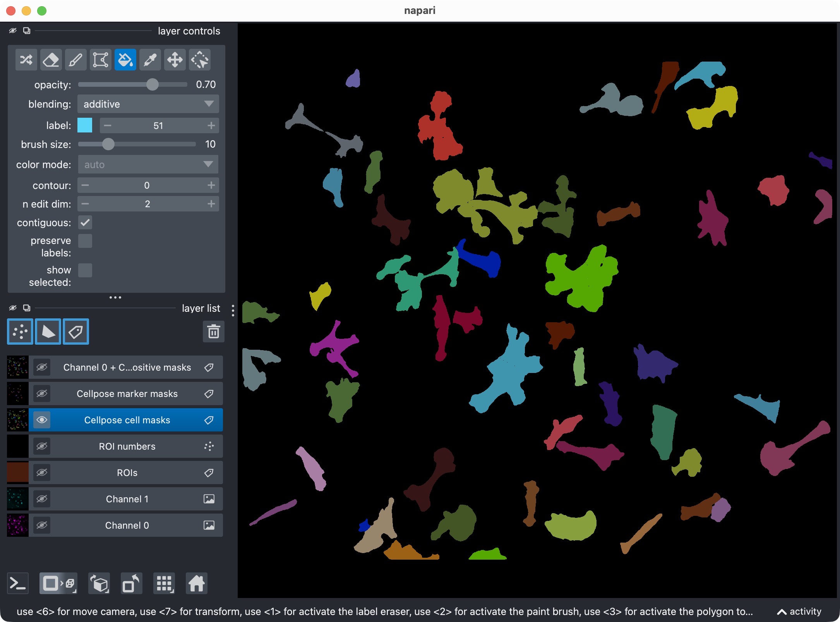Screen dimensions: 840x622
Task: Enable the show selected checkbox
Action: pyautogui.click(x=85, y=270)
